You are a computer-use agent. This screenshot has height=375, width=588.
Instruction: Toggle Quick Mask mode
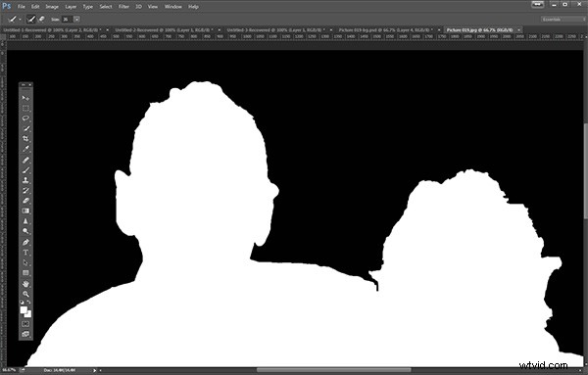(x=25, y=324)
